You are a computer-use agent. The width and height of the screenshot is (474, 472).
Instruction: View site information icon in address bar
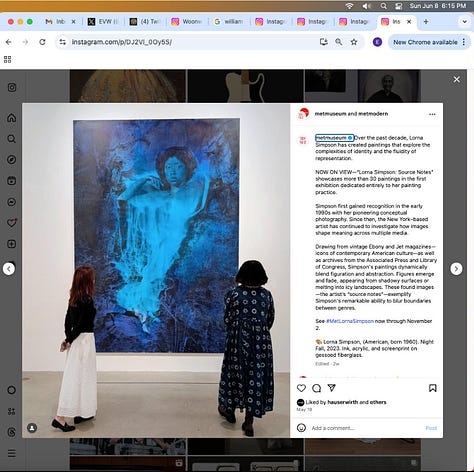point(63,42)
